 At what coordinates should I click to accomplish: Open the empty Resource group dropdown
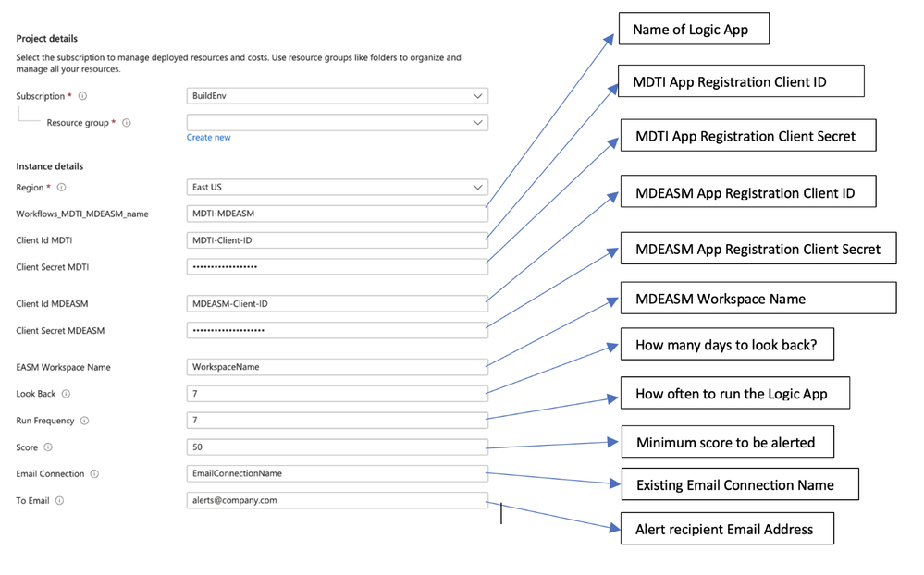tap(337, 123)
